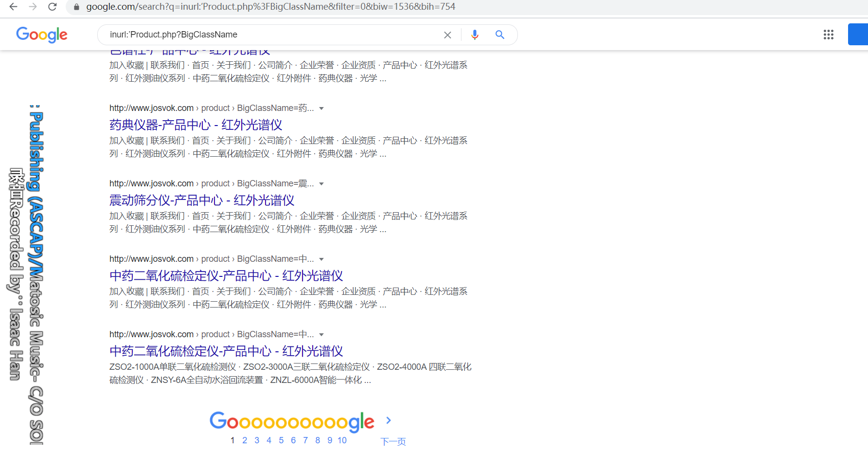This screenshot has height=454, width=868.
Task: Start voice search with microphone icon
Action: pyautogui.click(x=475, y=35)
